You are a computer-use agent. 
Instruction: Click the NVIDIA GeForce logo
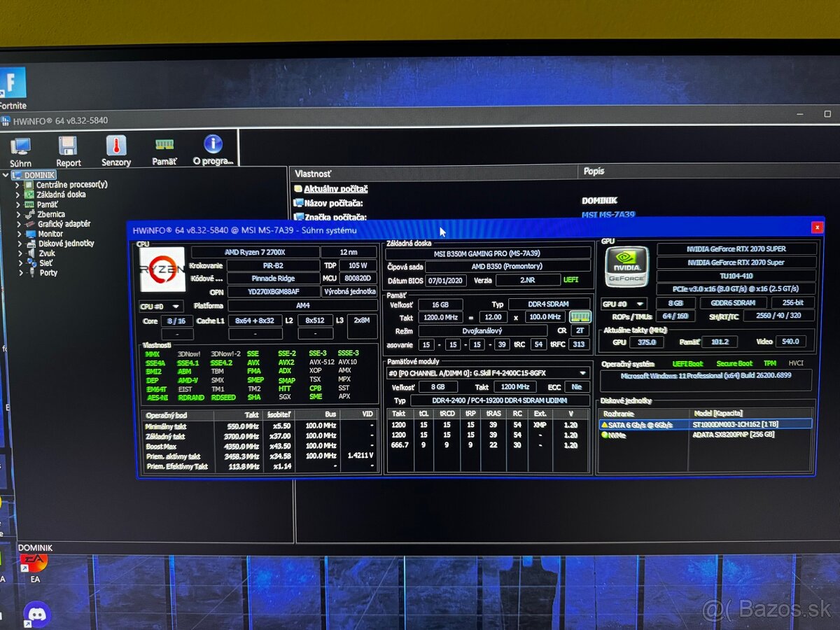click(626, 267)
